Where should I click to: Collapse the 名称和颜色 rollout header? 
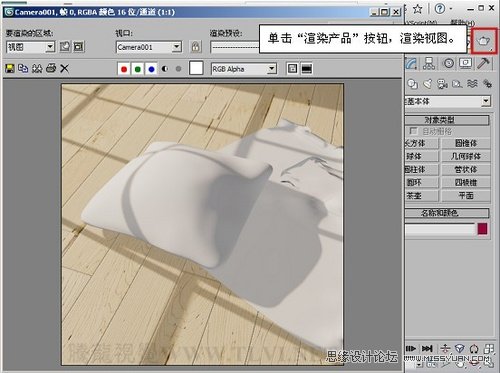[447, 213]
